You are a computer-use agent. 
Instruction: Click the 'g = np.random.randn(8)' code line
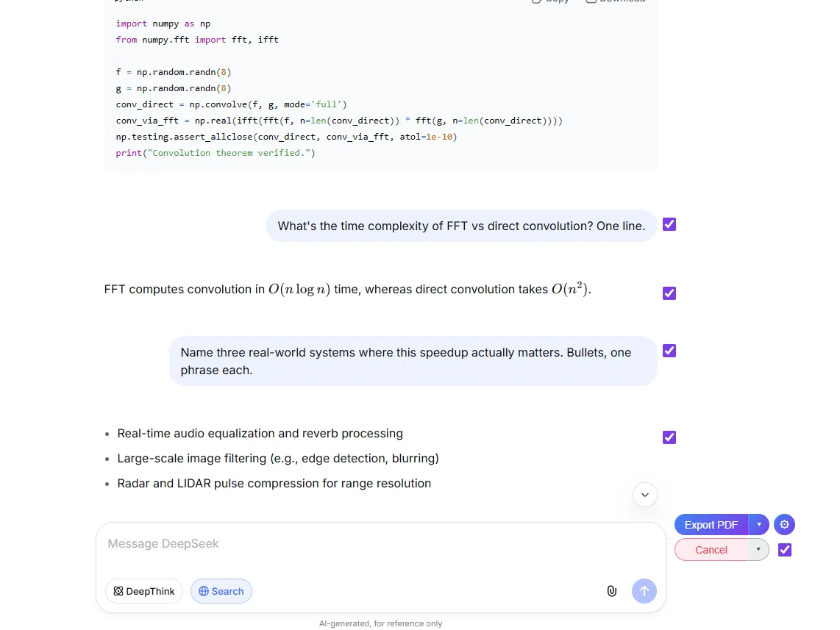pos(173,88)
